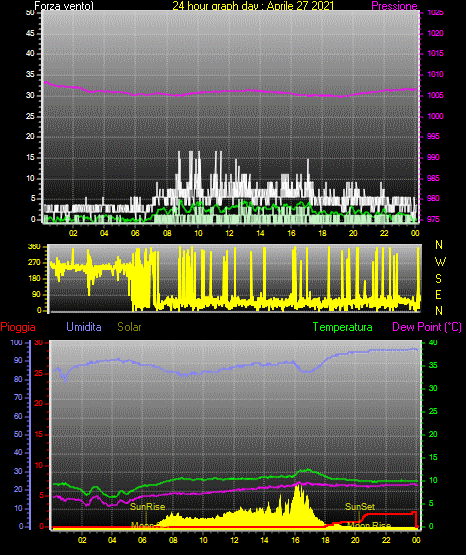This screenshot has width=466, height=555.
Task: Click pressure axis value '1000'
Action: coord(435,116)
